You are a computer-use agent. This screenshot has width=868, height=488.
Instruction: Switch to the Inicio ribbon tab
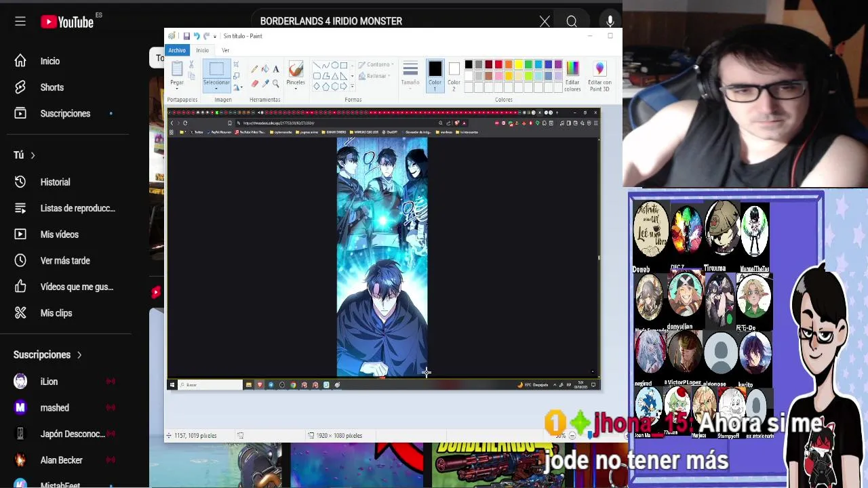point(203,50)
